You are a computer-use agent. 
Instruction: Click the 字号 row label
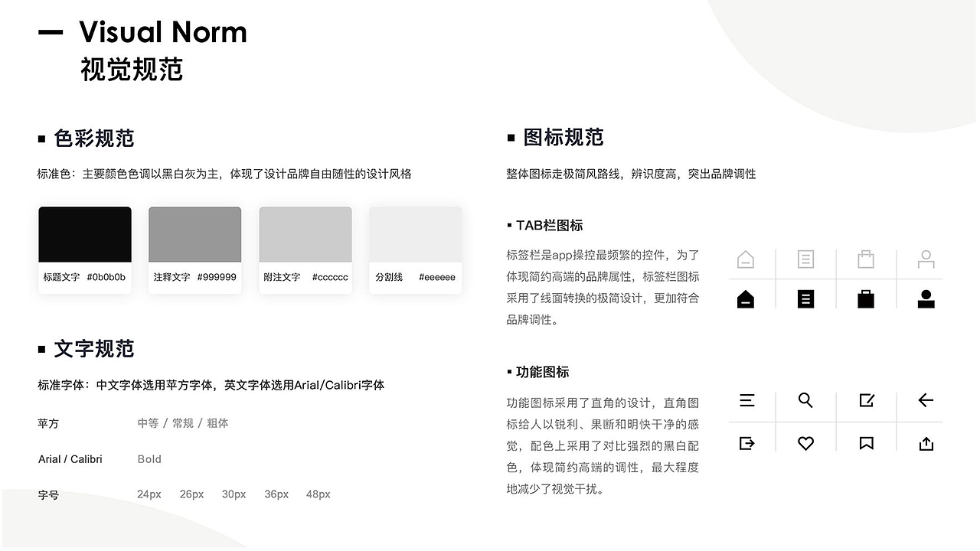pyautogui.click(x=48, y=495)
